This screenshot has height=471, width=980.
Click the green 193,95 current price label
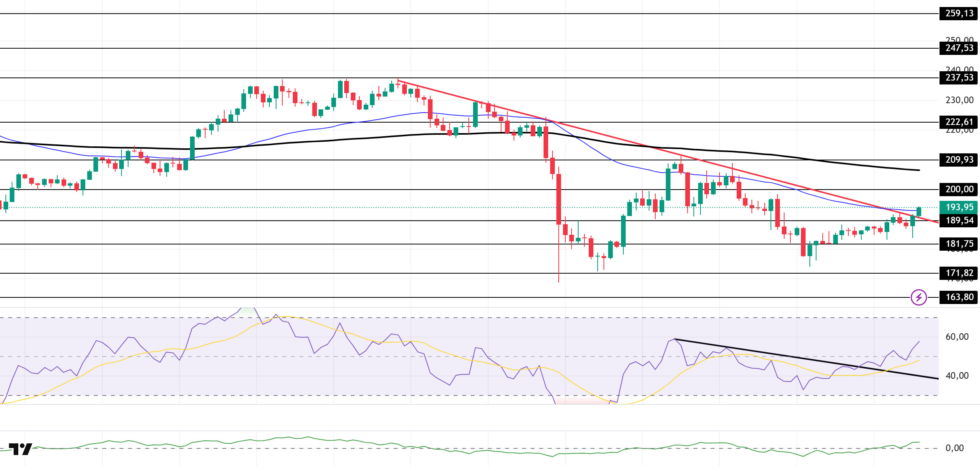959,207
